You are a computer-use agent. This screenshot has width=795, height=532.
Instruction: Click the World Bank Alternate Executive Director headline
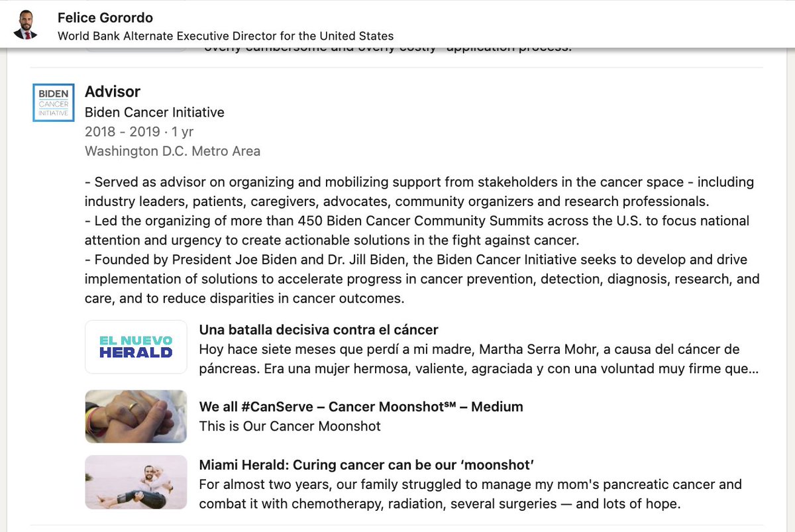(225, 36)
